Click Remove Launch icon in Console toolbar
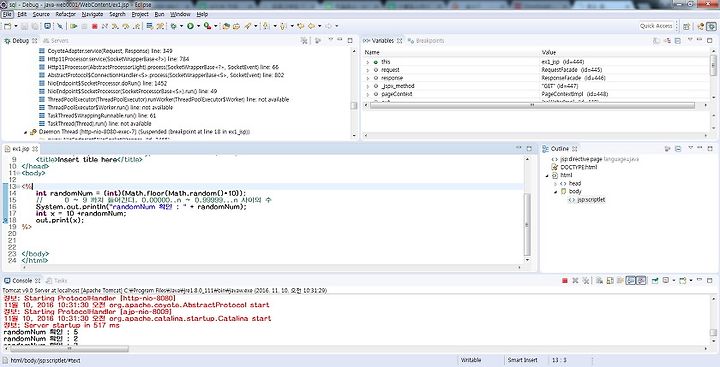This screenshot has height=367, width=720. click(x=575, y=280)
